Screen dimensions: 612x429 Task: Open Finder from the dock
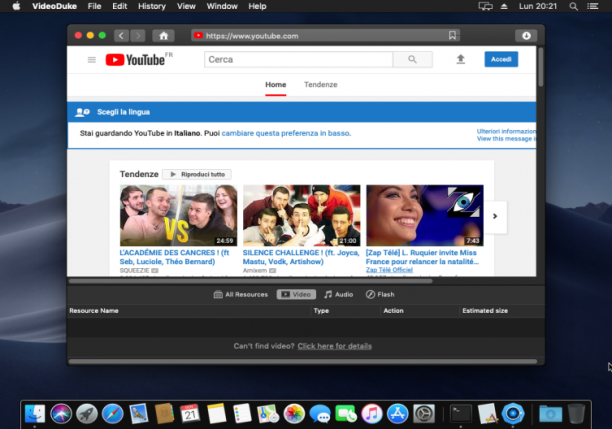(x=35, y=413)
